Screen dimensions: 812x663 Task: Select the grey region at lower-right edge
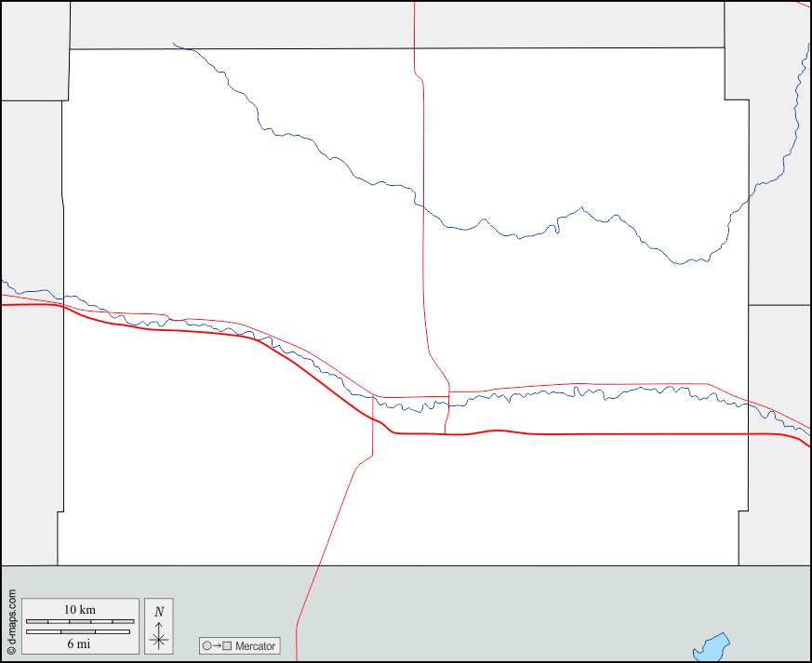click(778, 502)
